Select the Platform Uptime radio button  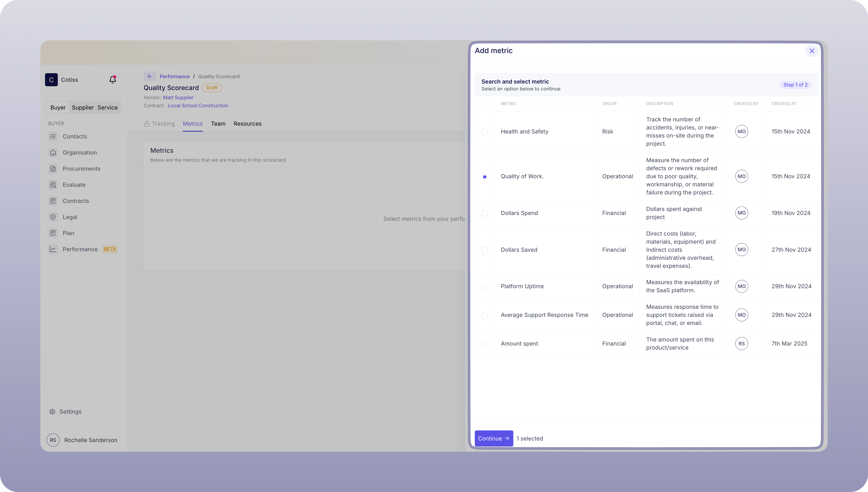tap(485, 287)
